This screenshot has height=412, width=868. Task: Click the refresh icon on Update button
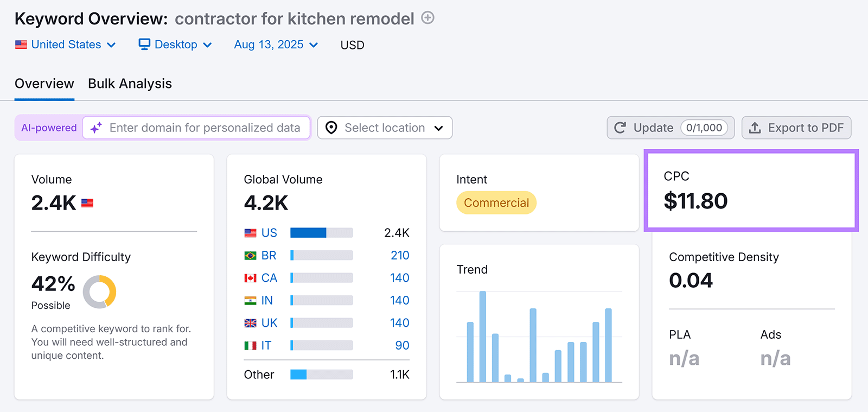[620, 128]
